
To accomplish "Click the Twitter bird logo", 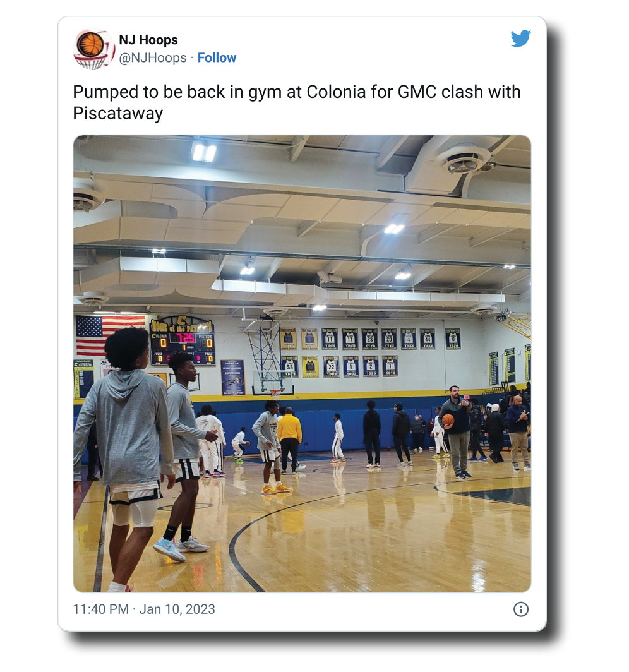I will coord(520,39).
